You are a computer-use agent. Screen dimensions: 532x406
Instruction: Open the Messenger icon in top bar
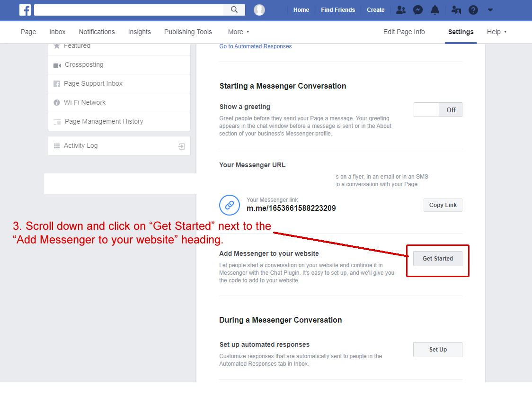click(x=417, y=10)
